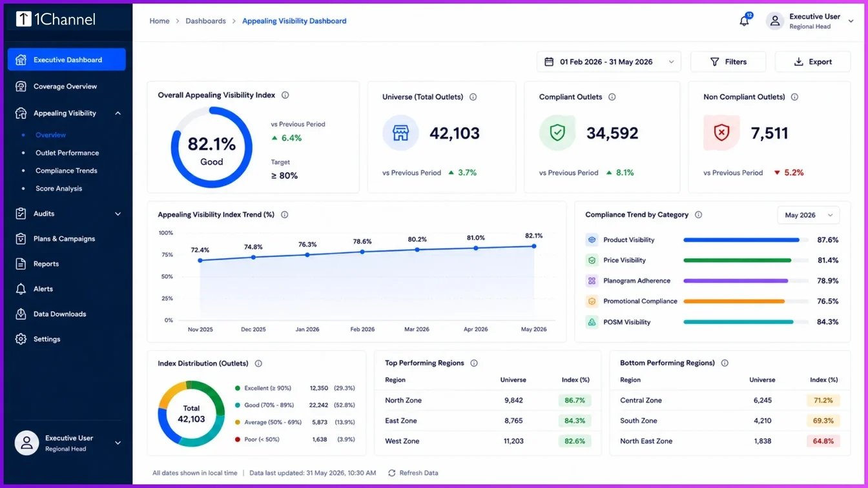This screenshot has width=868, height=488.
Task: Click the Filters button
Action: point(728,62)
